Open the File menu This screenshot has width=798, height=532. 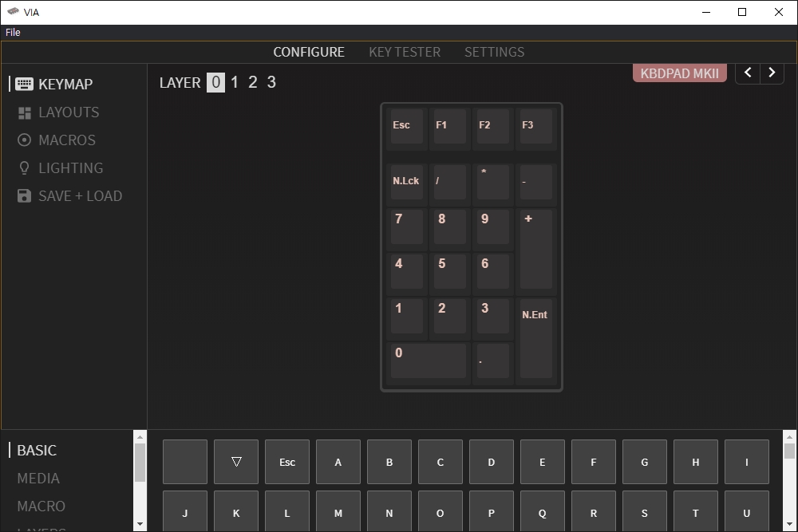tap(13, 32)
